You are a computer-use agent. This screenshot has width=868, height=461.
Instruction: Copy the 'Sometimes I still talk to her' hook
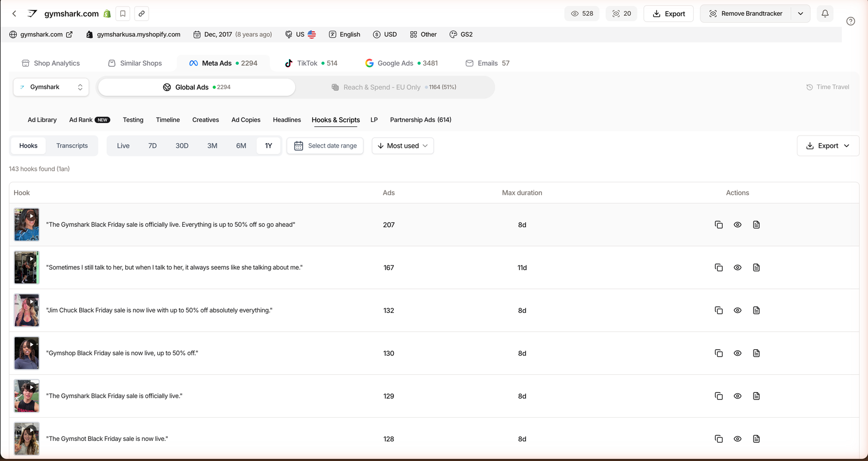tap(719, 267)
